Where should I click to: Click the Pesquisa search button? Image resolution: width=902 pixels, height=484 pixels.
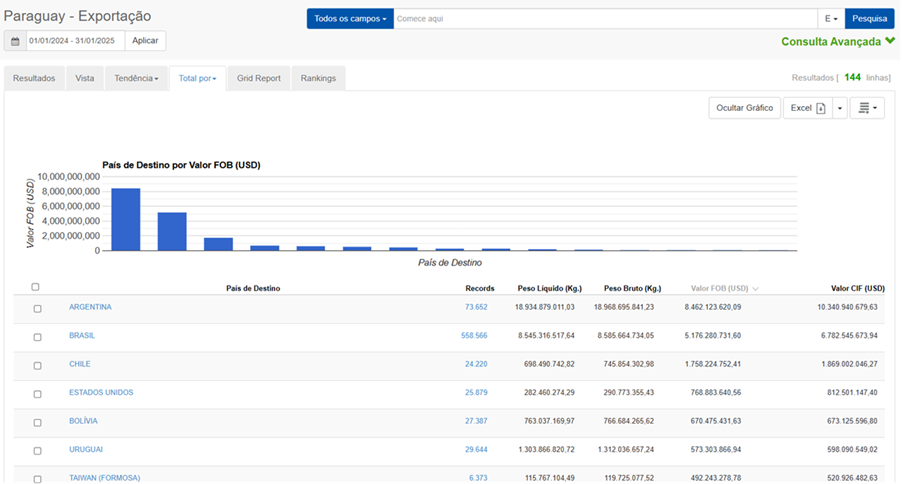[869, 19]
